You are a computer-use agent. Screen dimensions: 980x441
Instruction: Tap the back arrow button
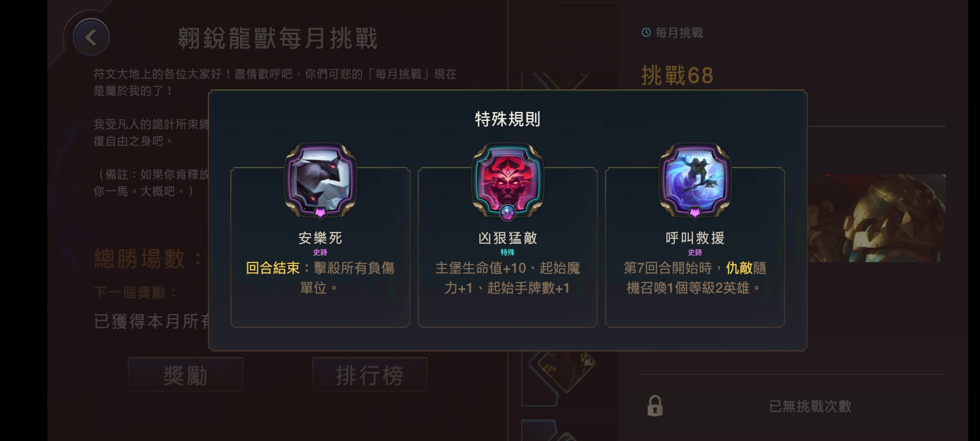[91, 37]
